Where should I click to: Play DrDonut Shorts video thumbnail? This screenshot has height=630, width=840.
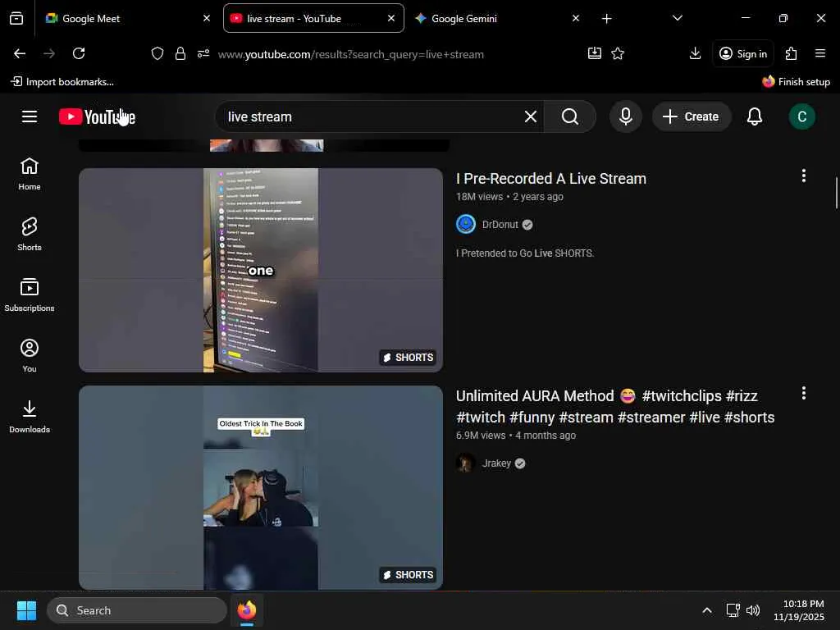click(x=261, y=270)
